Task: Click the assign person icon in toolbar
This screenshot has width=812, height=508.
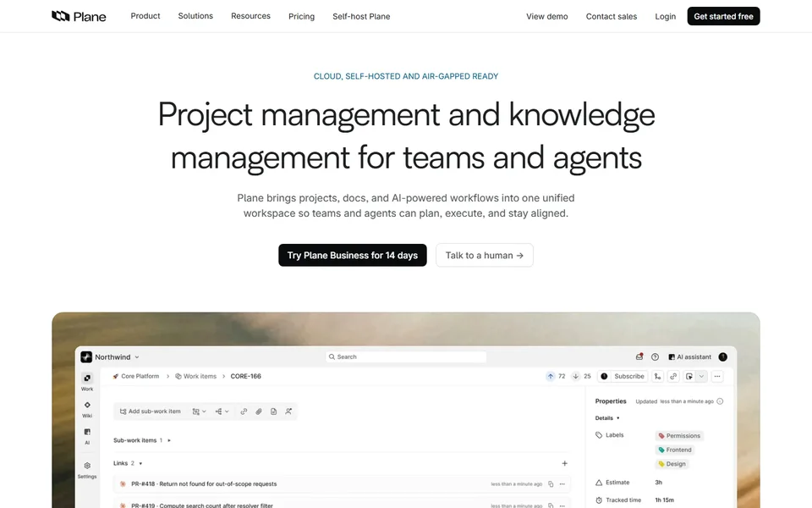Action: click(x=288, y=411)
